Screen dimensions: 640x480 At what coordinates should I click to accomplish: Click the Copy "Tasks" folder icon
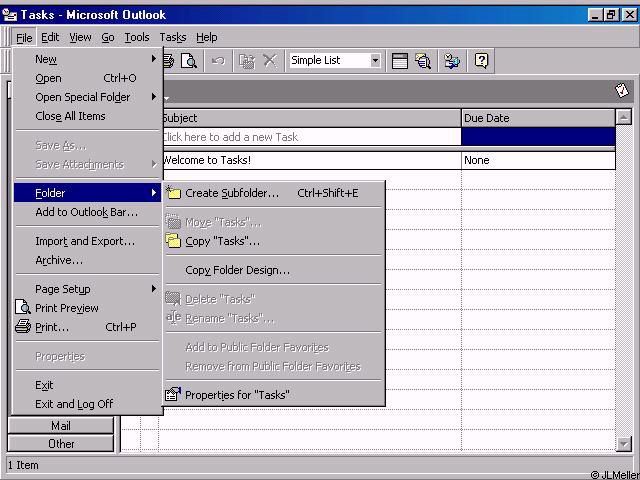point(173,241)
